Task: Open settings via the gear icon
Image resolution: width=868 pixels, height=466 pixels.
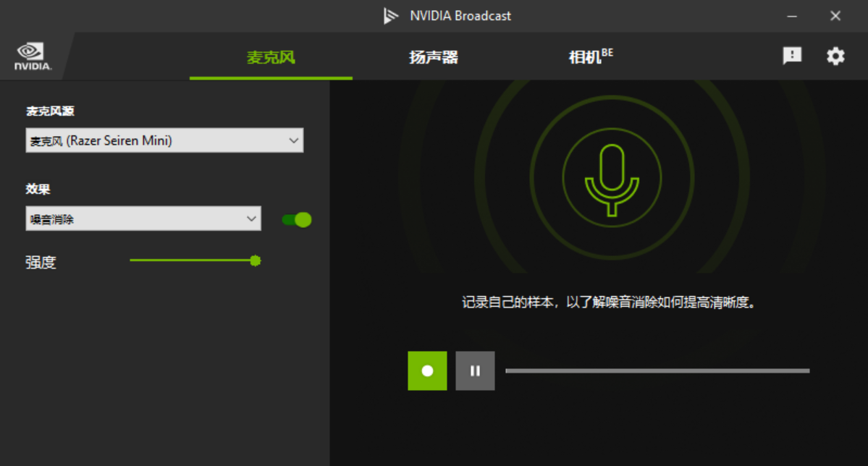Action: 835,56
